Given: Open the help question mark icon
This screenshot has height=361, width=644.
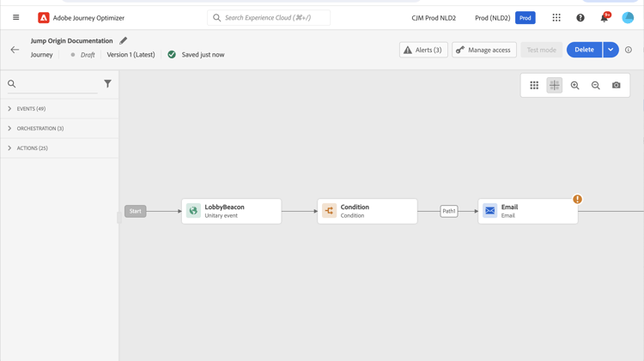Looking at the screenshot, I should 580,18.
